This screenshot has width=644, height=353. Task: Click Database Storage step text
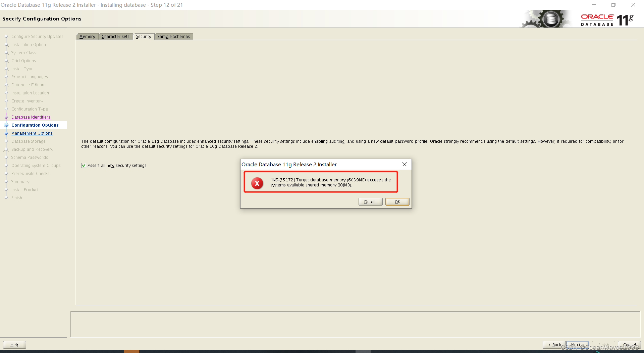pos(29,141)
